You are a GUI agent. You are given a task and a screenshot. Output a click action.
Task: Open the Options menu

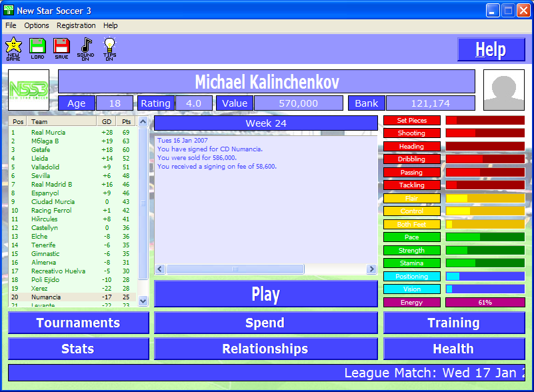pyautogui.click(x=37, y=25)
